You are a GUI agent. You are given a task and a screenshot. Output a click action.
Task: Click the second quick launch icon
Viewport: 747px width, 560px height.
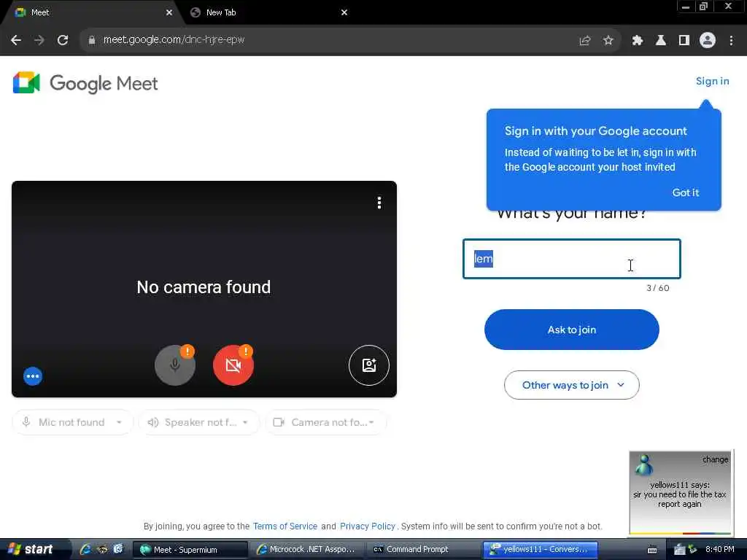(102, 549)
